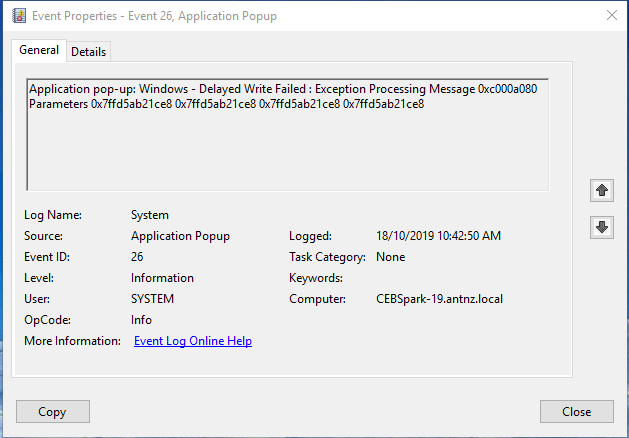The height and width of the screenshot is (438, 629).
Task: Click the Keywords label
Action: point(316,278)
